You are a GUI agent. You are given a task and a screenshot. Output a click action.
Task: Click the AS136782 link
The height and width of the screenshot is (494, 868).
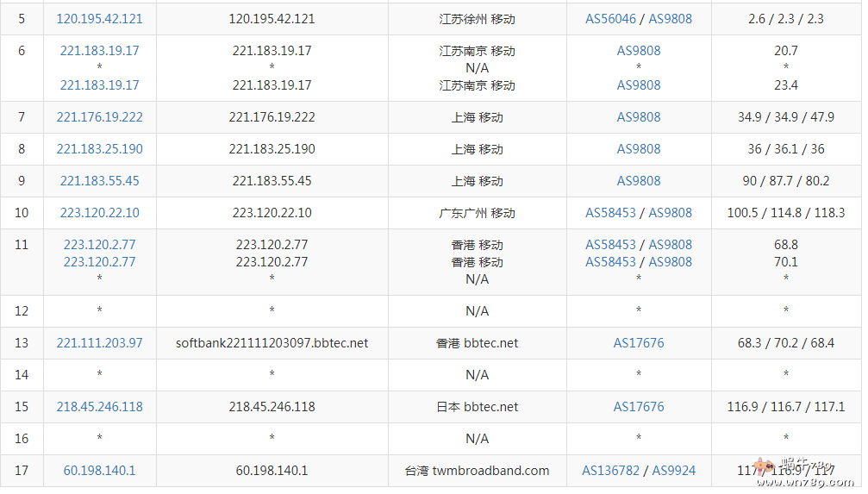pyautogui.click(x=611, y=471)
